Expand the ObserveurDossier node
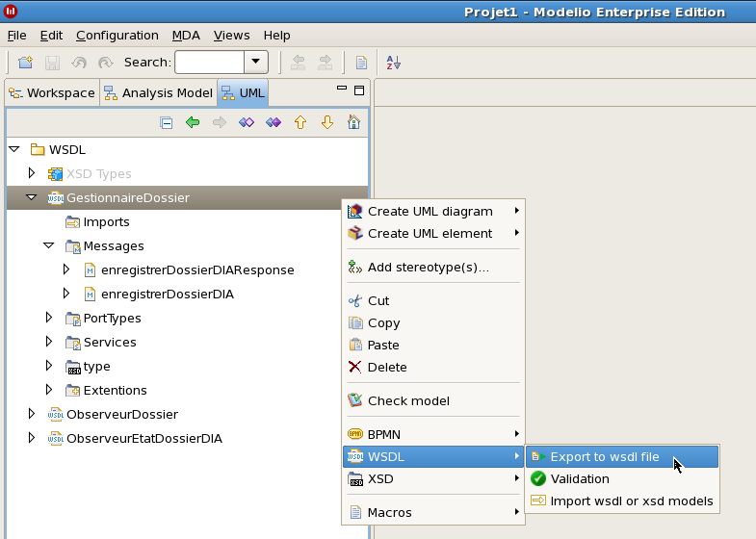The width and height of the screenshot is (756, 539). tap(32, 414)
